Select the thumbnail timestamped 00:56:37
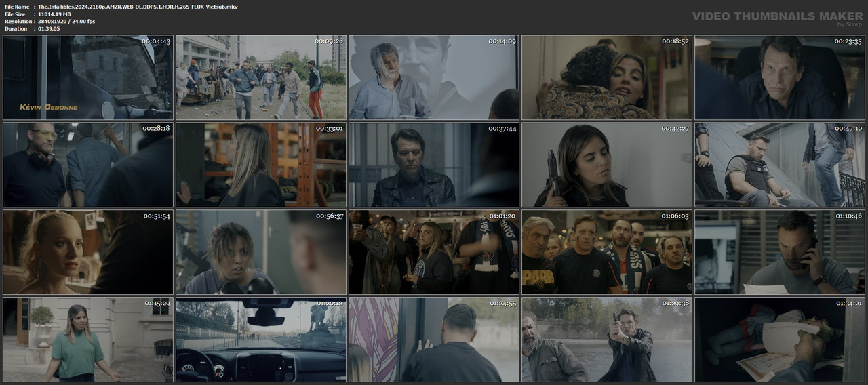 point(261,252)
